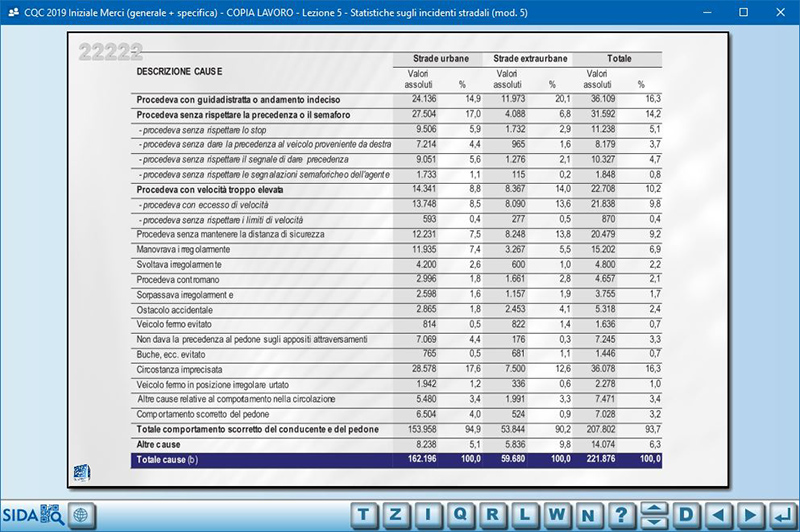
Task: Click the small logo in slide corner
Action: [x=80, y=472]
